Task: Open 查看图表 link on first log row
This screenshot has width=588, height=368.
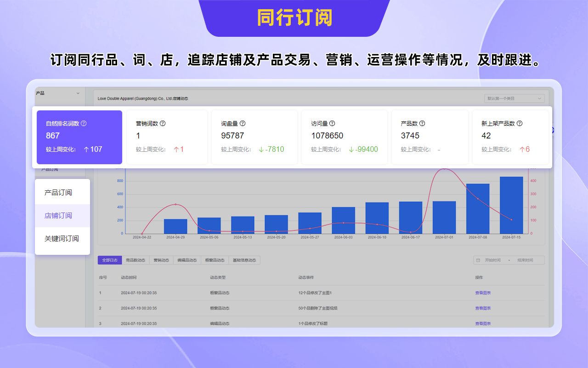Action: [x=483, y=293]
